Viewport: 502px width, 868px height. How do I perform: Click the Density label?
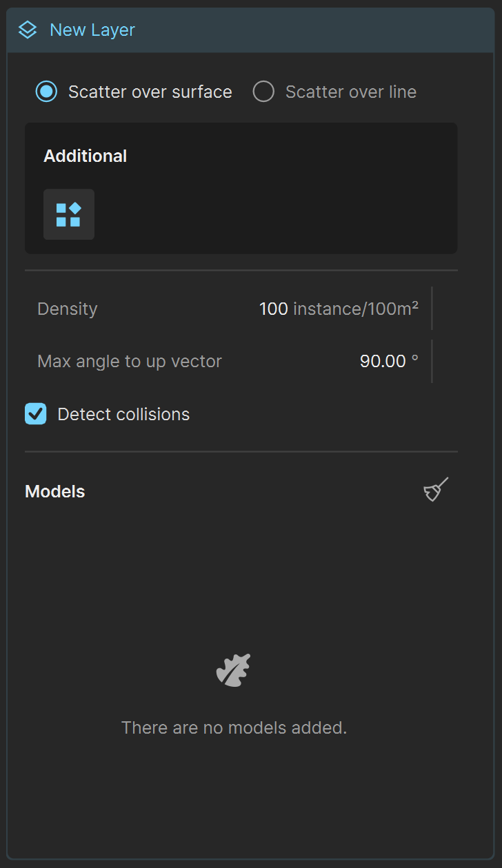click(x=68, y=309)
